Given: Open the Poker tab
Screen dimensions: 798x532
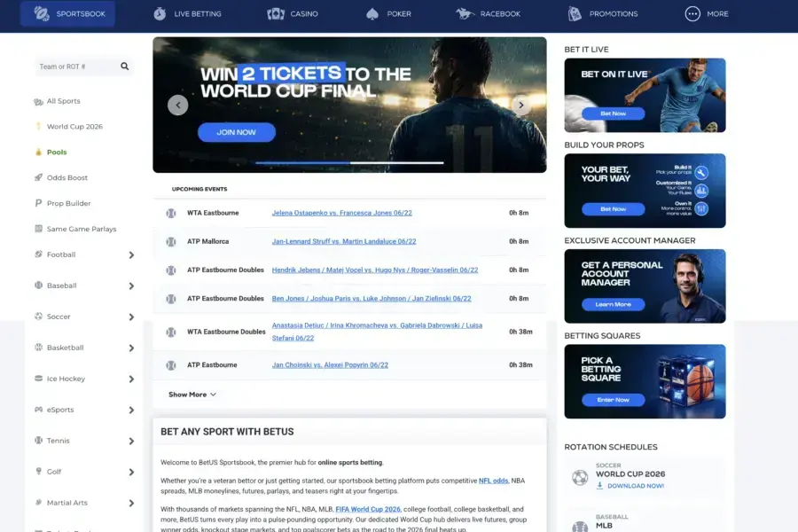Looking at the screenshot, I should click(388, 14).
